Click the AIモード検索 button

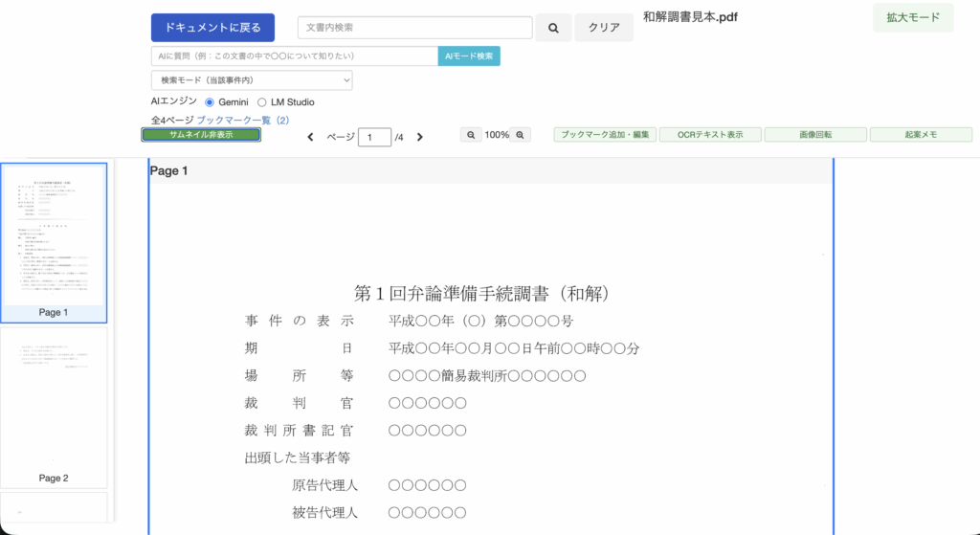coord(469,56)
